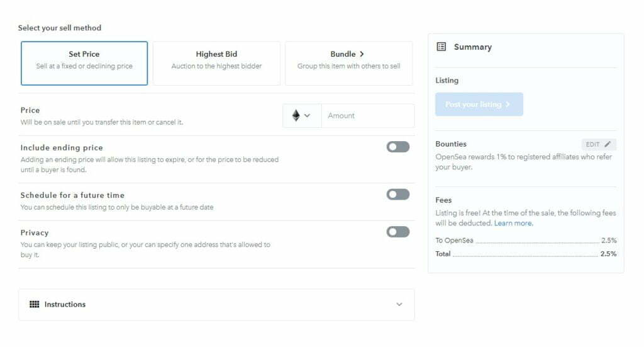Click the To OpenSea fee row
Screen dimensions: 644x347
(526, 241)
